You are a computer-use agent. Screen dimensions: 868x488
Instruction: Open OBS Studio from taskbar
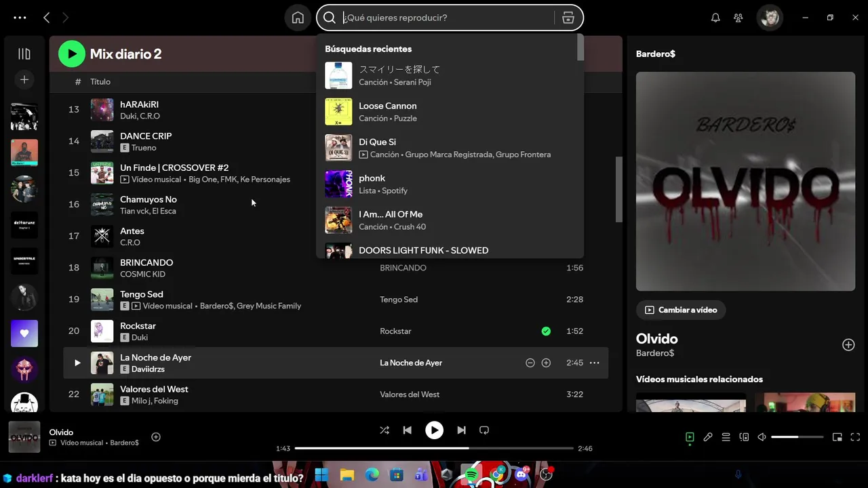pyautogui.click(x=547, y=475)
